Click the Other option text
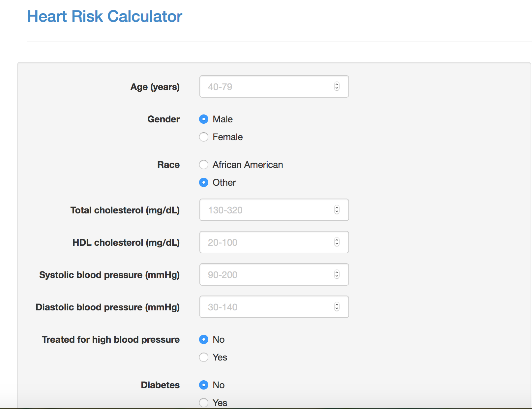 [224, 182]
